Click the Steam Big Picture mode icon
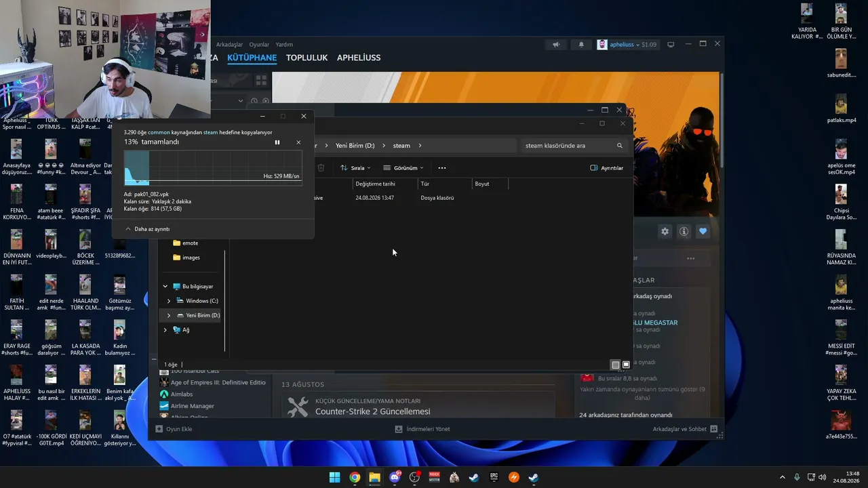The width and height of the screenshot is (868, 488). (671, 45)
